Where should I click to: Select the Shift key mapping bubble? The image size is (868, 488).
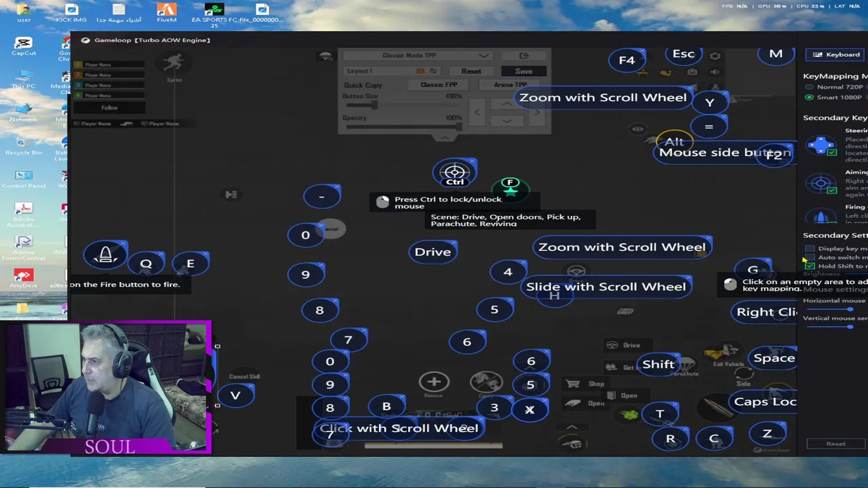(658, 365)
